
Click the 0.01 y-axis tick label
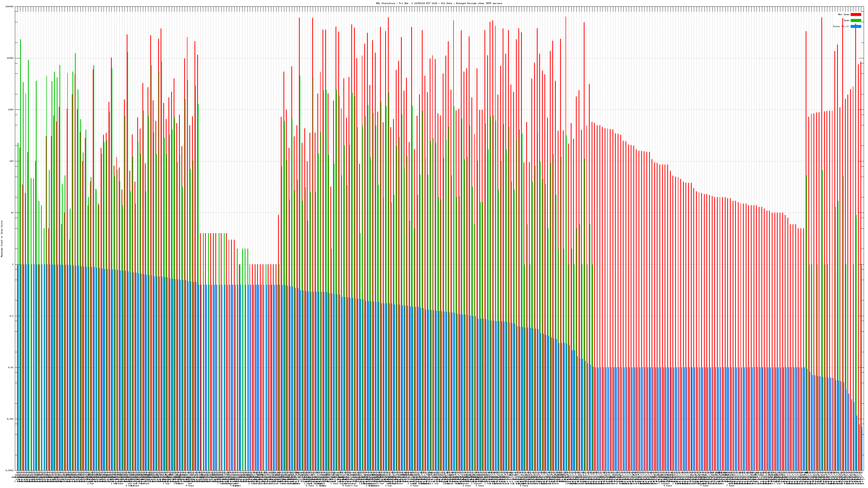11,367
